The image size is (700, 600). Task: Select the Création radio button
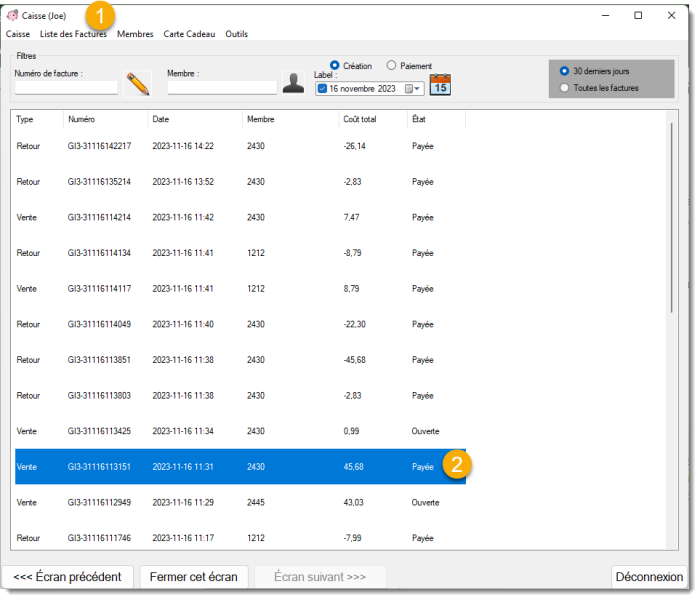coord(334,66)
